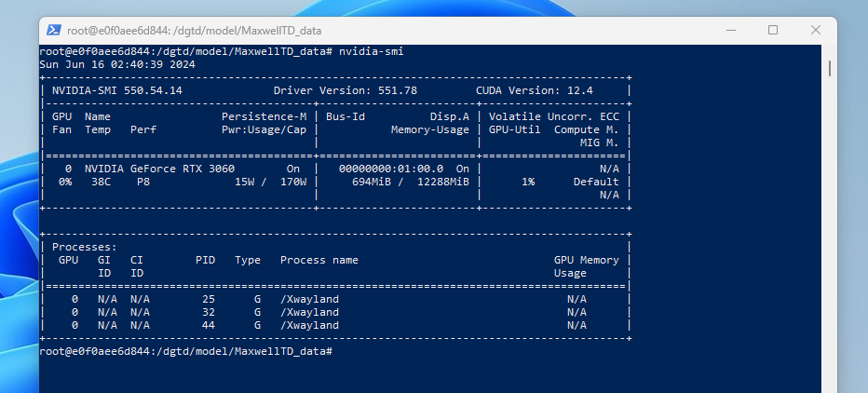Click the 'Process name' column header
Screen dimensions: 868x393
pyautogui.click(x=319, y=260)
